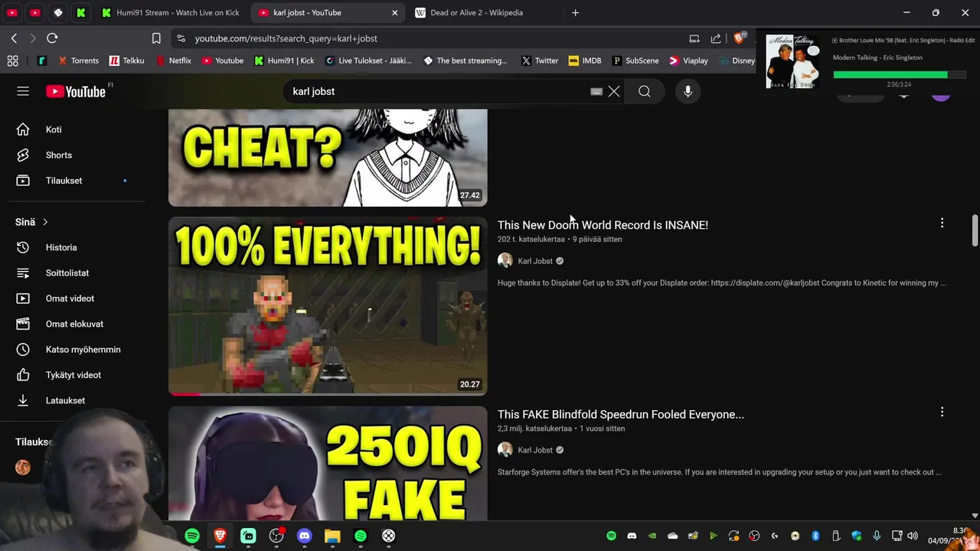Open Netflix bookmark
This screenshot has height=551, width=980.
click(174, 60)
